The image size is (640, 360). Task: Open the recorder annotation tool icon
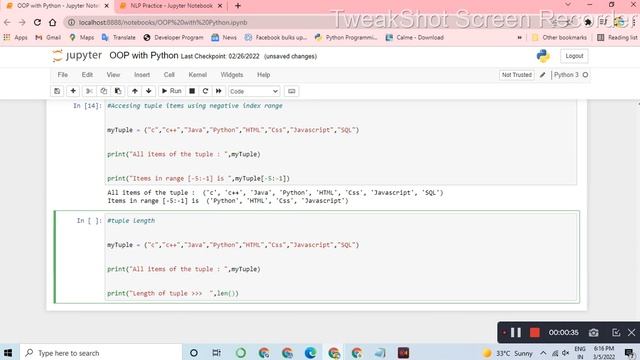point(616,333)
